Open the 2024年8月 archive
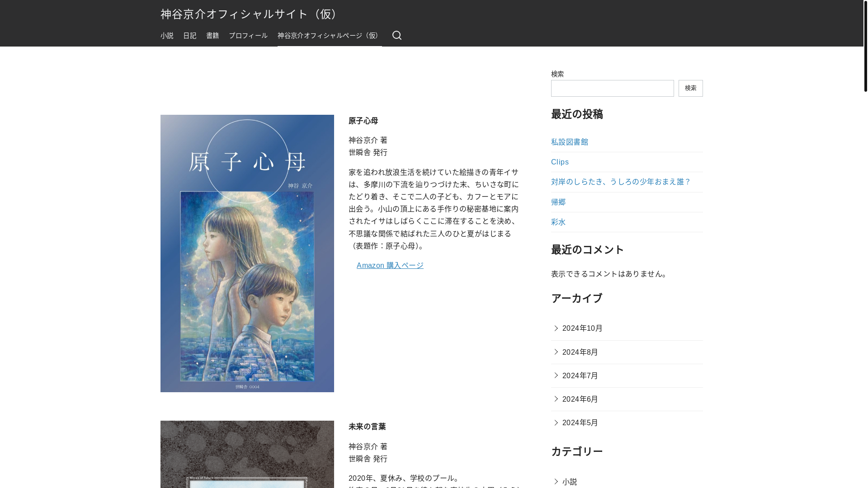The image size is (868, 488). (x=580, y=352)
